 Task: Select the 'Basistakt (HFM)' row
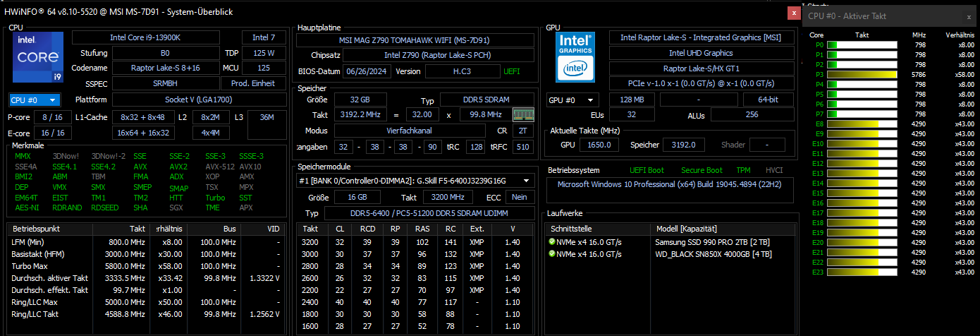point(147,253)
